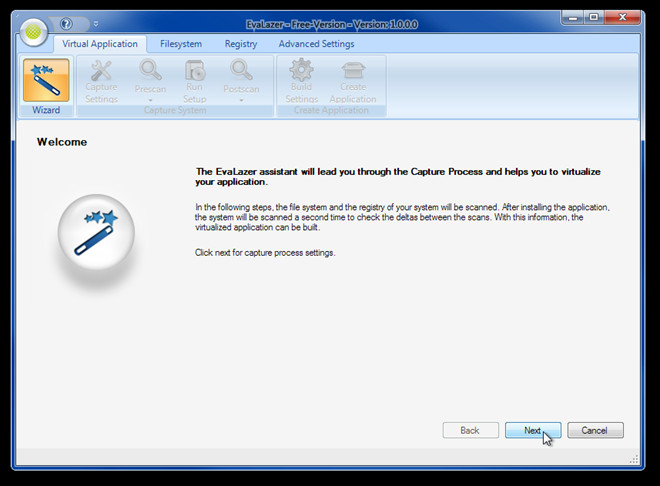This screenshot has width=660, height=486.
Task: Select the Welcome heading text
Action: click(x=62, y=142)
